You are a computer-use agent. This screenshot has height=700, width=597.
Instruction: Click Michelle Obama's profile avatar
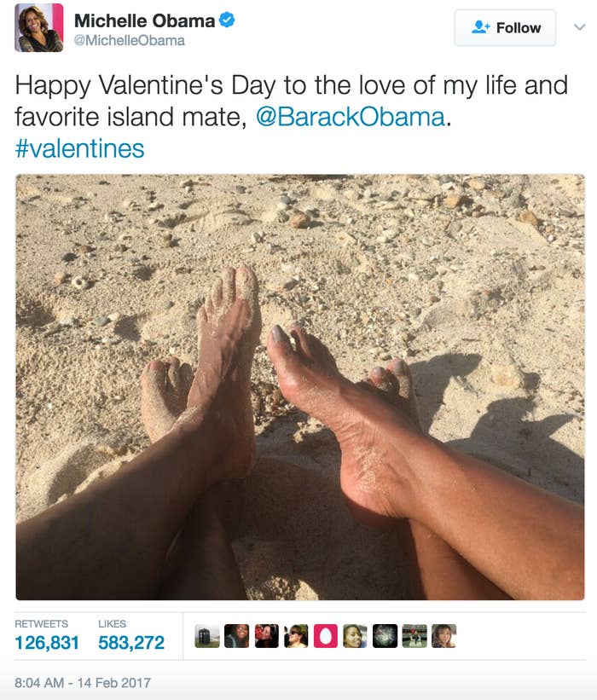[x=39, y=27]
